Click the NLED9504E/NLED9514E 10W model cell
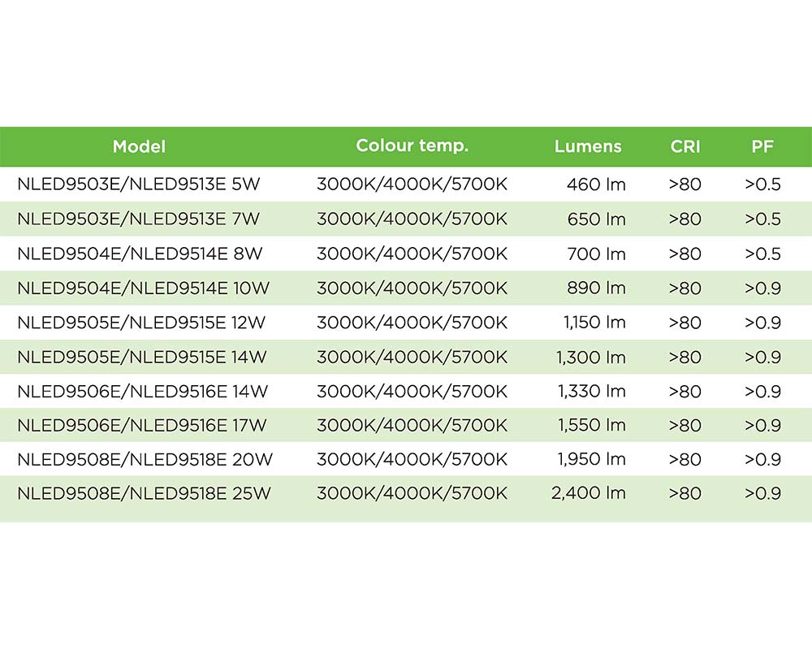This screenshot has height=650, width=812. [143, 288]
